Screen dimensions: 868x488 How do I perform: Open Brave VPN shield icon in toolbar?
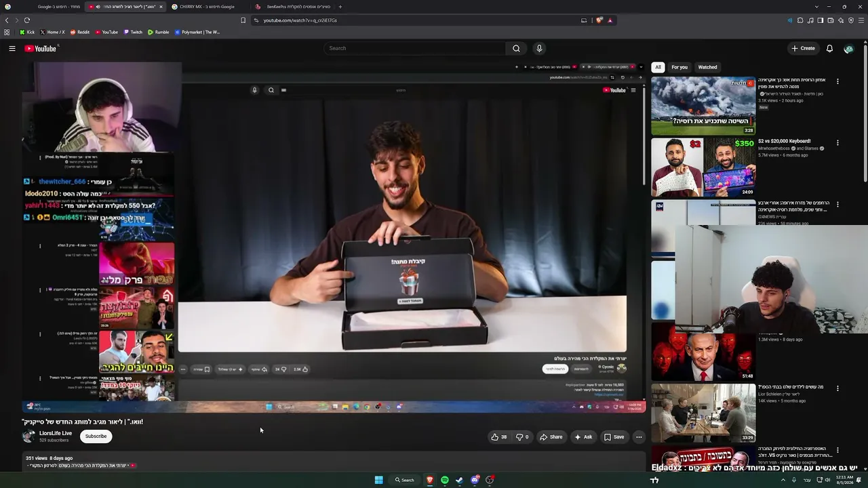coord(851,20)
